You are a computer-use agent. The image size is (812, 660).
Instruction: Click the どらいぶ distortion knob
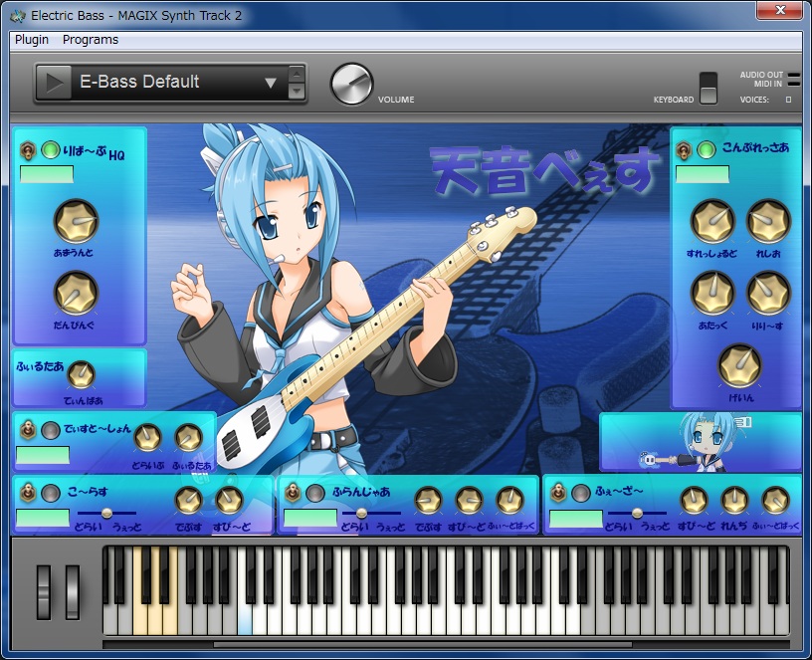click(147, 437)
